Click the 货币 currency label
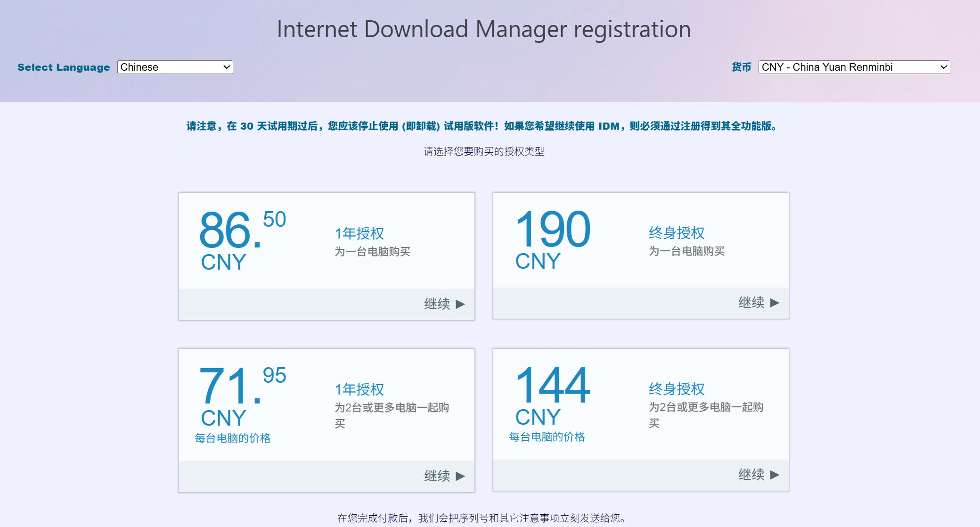Screen dimensions: 980x527 (741, 67)
